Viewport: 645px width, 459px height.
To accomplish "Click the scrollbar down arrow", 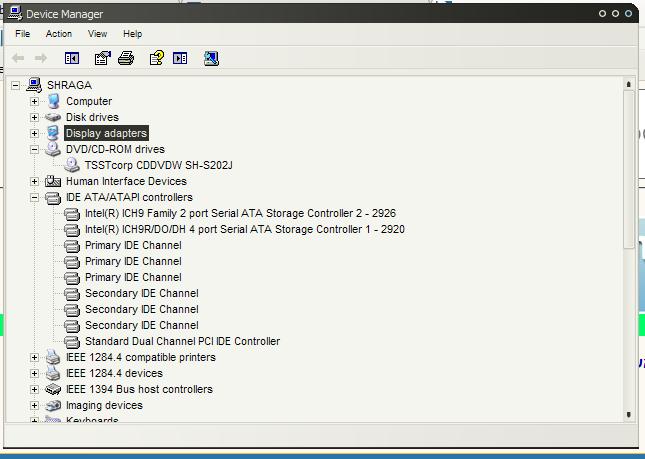I will pyautogui.click(x=629, y=415).
